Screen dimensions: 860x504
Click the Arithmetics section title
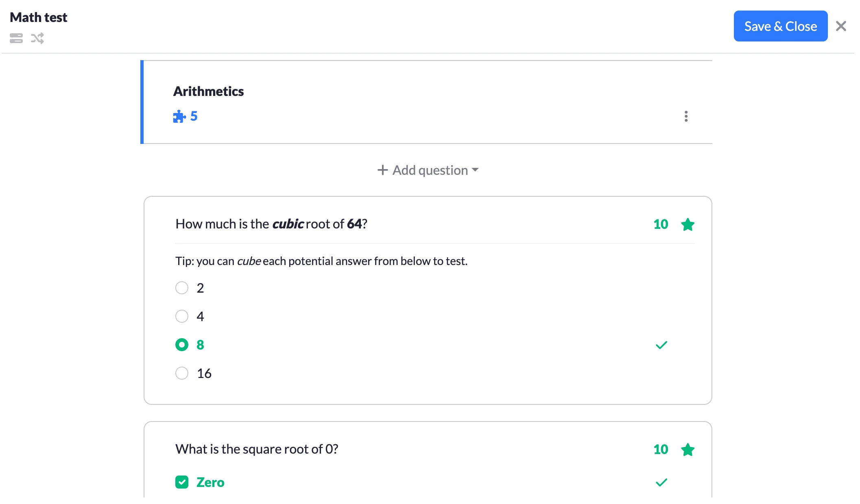(x=208, y=91)
